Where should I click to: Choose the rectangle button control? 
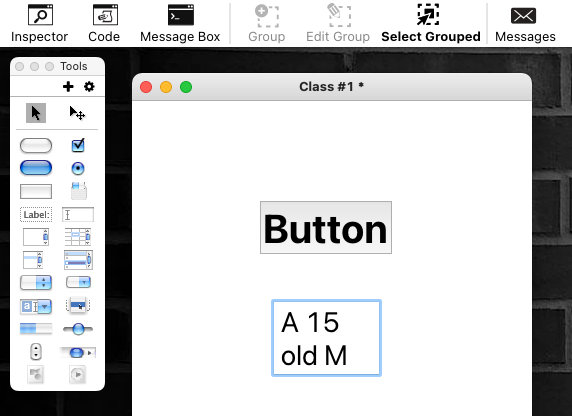click(x=36, y=191)
